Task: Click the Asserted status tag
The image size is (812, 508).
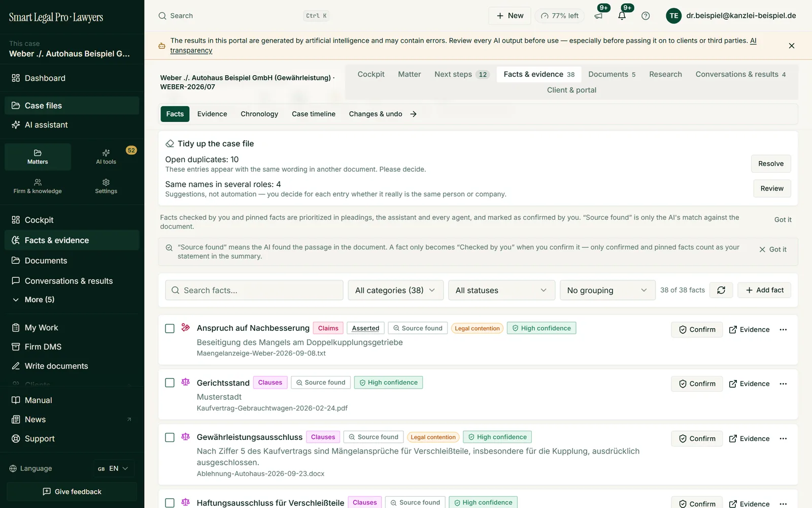Action: (365, 328)
